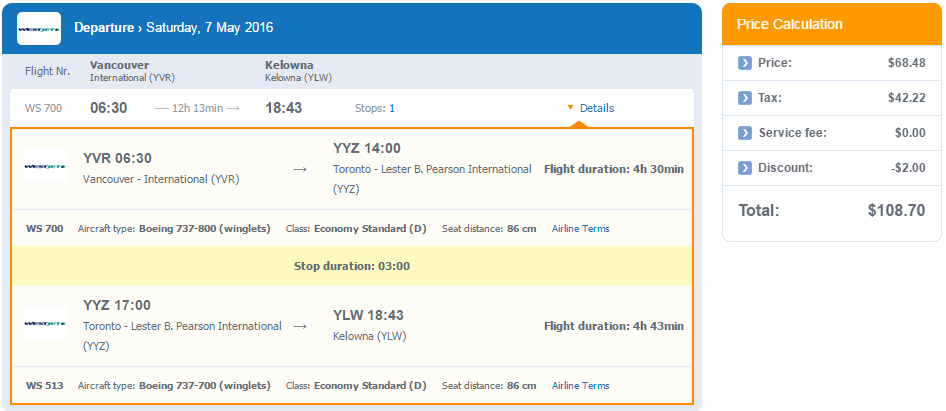Click the Price Calculation orange header
946x411 pixels.
(832, 24)
